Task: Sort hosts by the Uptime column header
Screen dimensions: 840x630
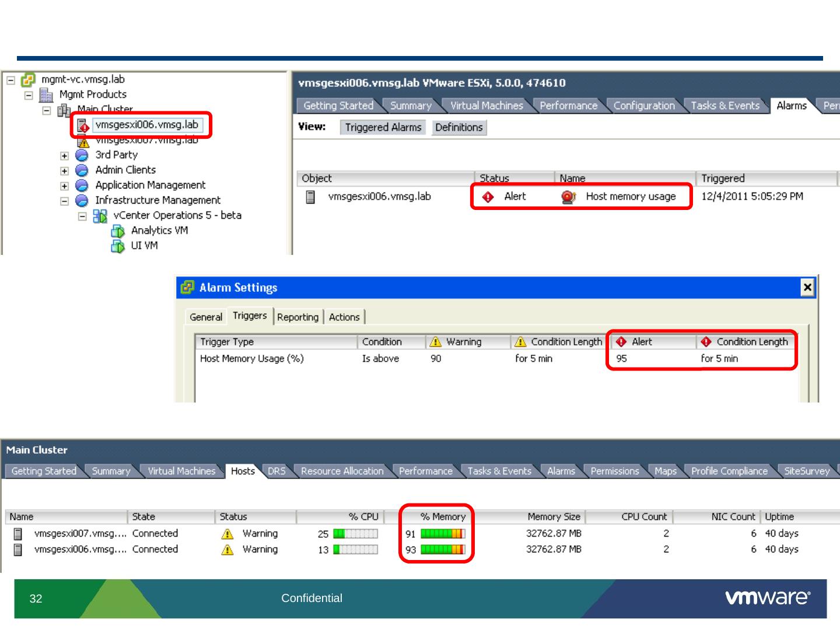Action: [x=800, y=517]
